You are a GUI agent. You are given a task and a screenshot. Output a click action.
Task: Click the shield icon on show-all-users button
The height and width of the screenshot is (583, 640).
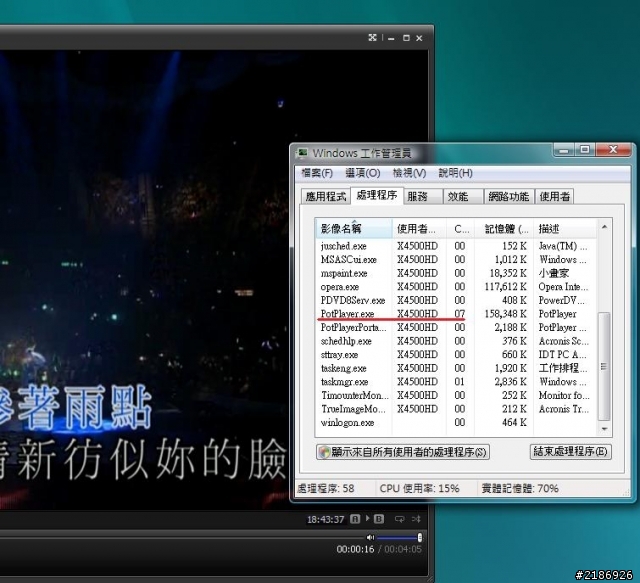click(x=324, y=452)
